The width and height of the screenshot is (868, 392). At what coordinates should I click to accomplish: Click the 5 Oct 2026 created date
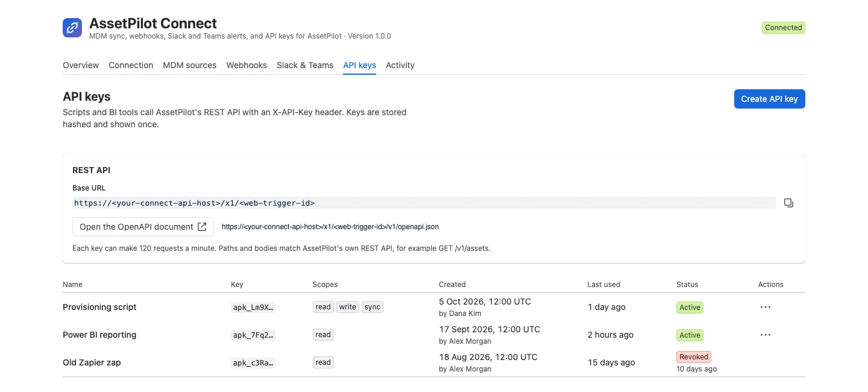click(485, 302)
